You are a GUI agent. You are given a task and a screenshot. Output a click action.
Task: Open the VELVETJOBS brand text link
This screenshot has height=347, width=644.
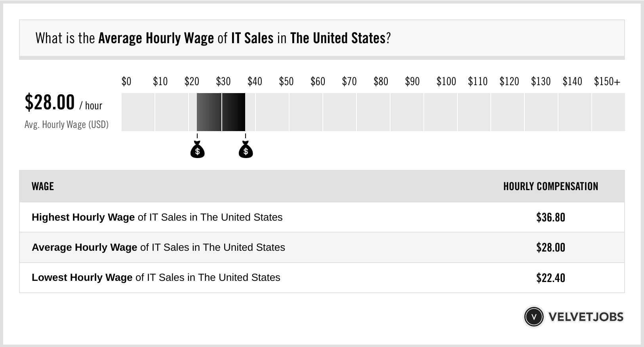pos(586,317)
